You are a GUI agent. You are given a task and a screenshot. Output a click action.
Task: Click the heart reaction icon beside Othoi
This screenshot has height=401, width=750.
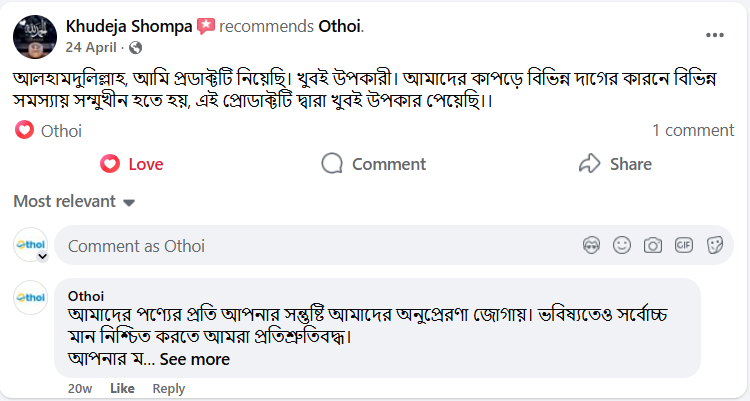[24, 130]
